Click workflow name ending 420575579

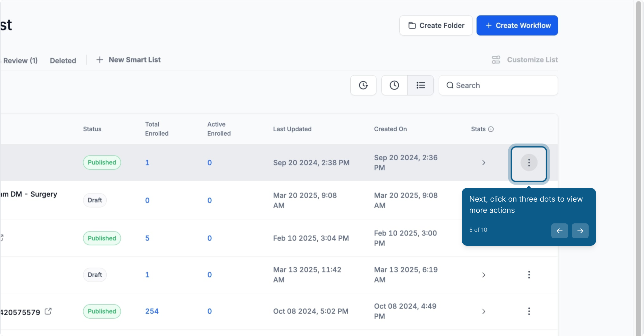(x=20, y=312)
